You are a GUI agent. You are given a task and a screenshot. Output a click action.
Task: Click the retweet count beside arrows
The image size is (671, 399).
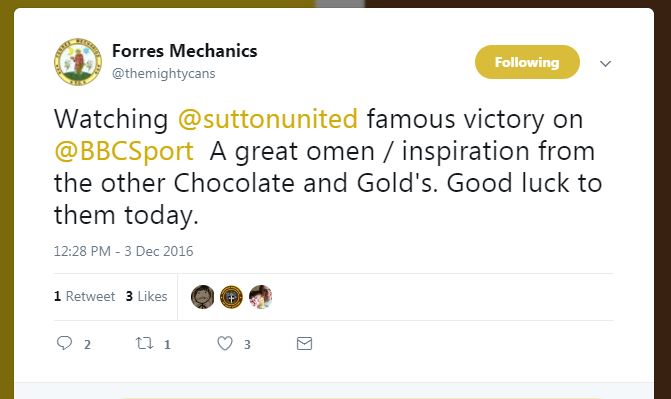pyautogui.click(x=167, y=345)
